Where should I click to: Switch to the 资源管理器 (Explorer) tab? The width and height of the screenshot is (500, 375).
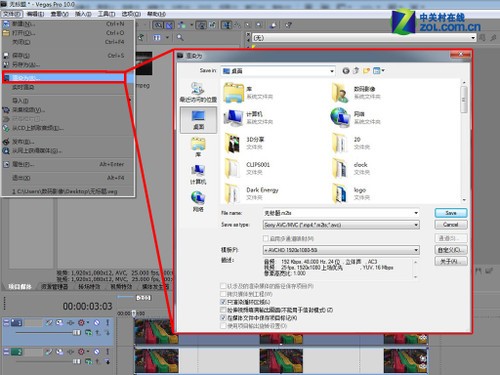pyautogui.click(x=54, y=286)
